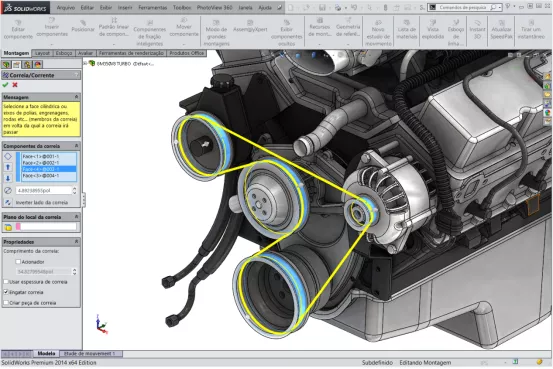This screenshot has width=553, height=369.
Task: Collapse the Mensagem section
Action: tap(76, 97)
